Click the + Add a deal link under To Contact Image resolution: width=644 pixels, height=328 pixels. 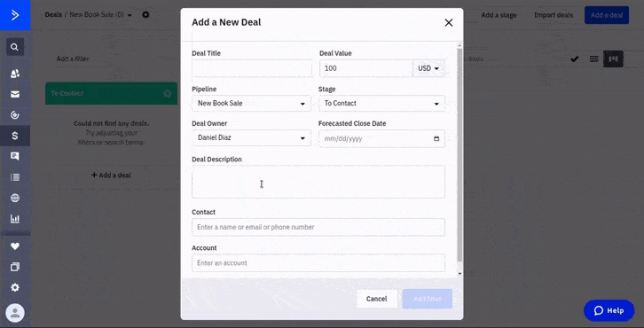click(x=111, y=176)
